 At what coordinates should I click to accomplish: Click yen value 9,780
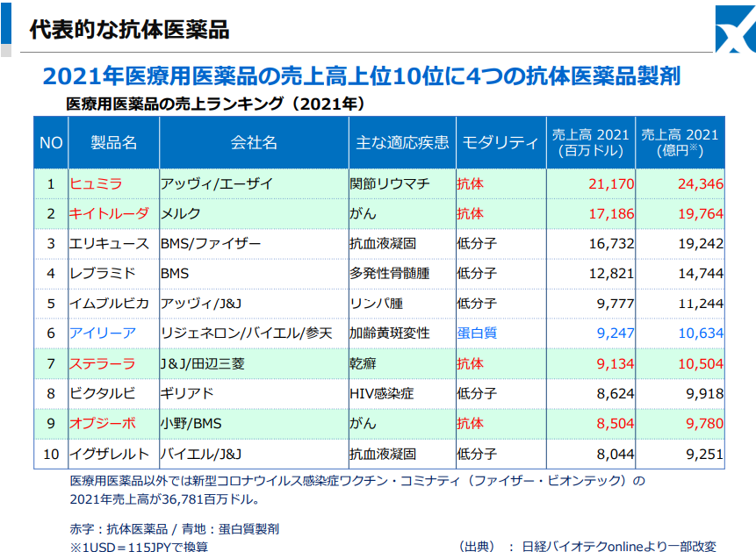(x=704, y=423)
